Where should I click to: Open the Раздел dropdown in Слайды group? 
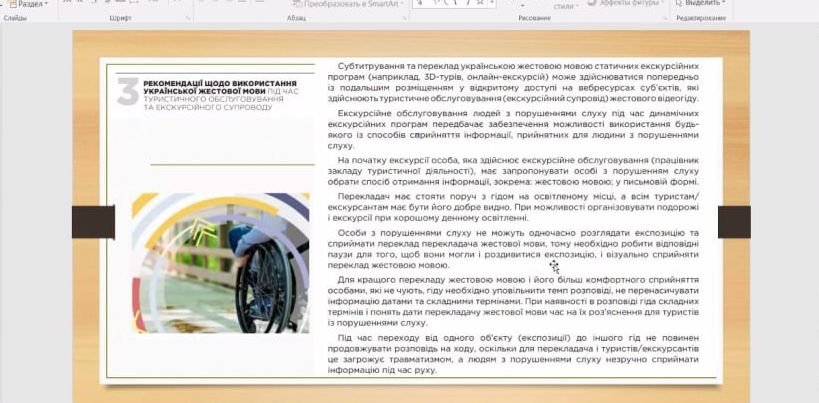[x=28, y=4]
